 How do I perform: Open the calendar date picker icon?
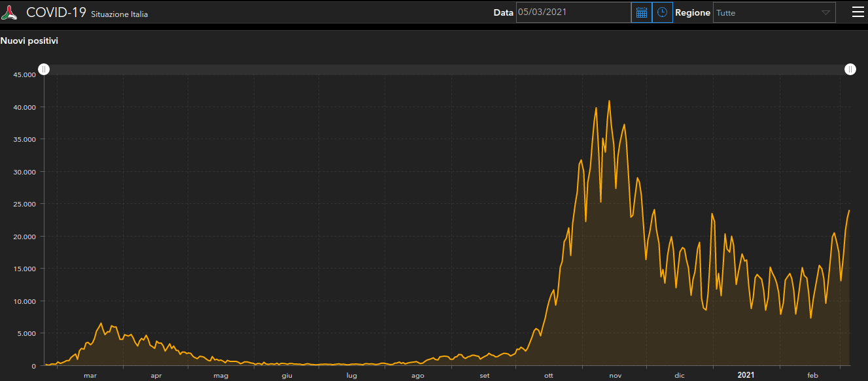tap(642, 12)
